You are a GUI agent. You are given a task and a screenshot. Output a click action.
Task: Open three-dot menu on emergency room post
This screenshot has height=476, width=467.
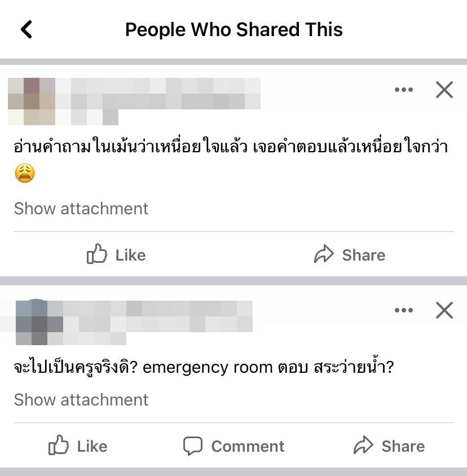403,310
